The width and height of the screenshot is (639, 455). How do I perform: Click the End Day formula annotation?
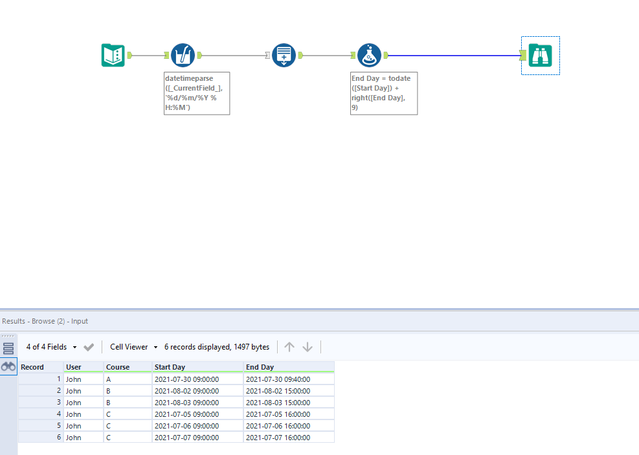pyautogui.click(x=384, y=93)
